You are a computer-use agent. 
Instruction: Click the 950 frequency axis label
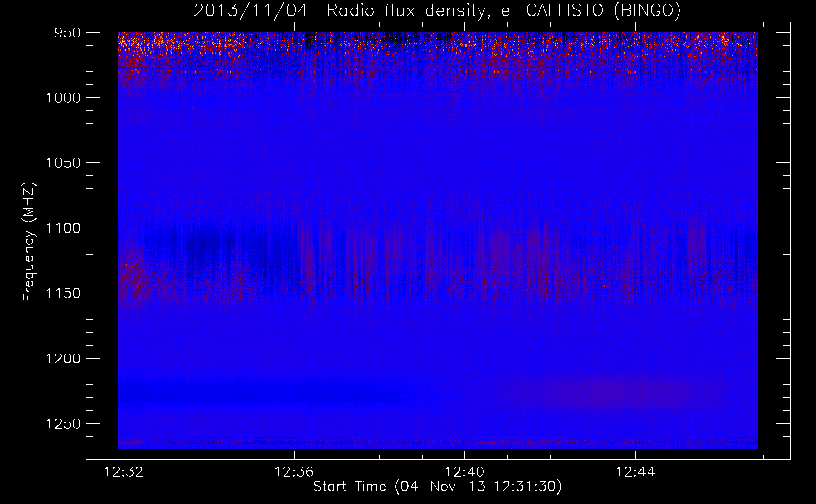point(68,33)
